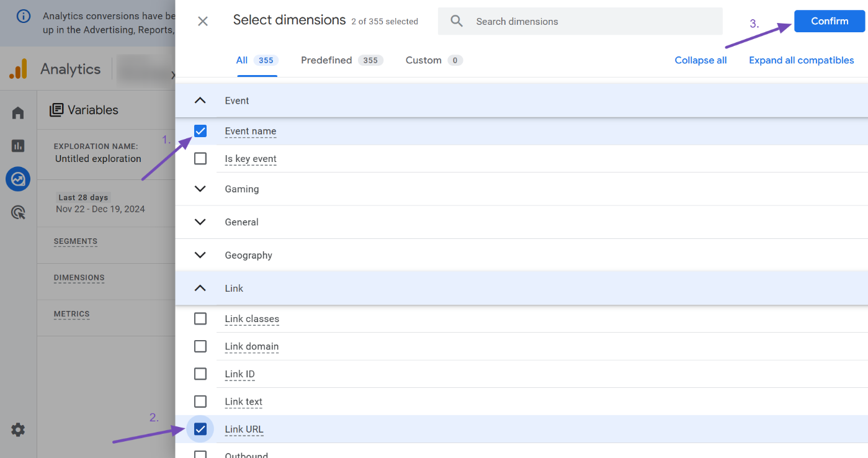Collapse the Event category
Image resolution: width=868 pixels, height=458 pixels.
coord(200,101)
